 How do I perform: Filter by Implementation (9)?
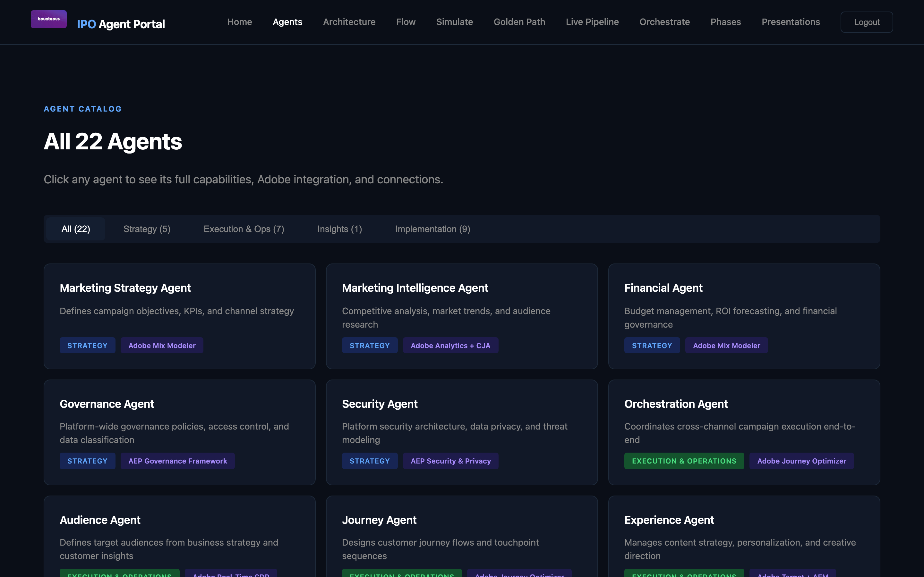click(432, 229)
